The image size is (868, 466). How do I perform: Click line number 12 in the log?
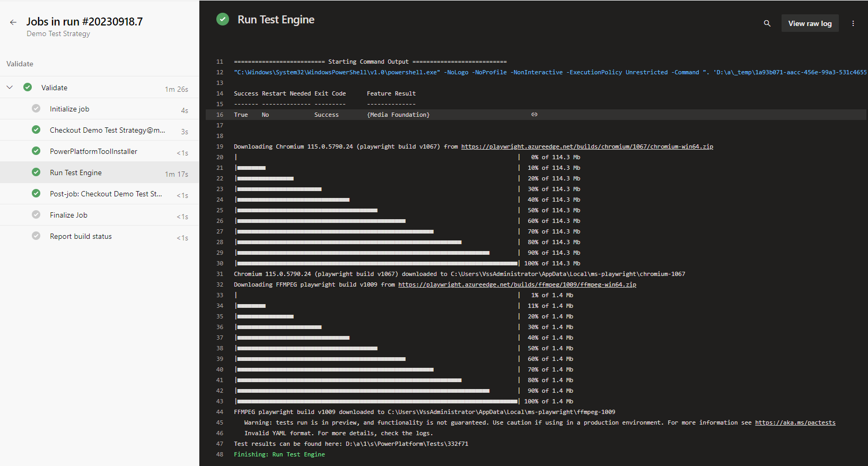pos(220,72)
